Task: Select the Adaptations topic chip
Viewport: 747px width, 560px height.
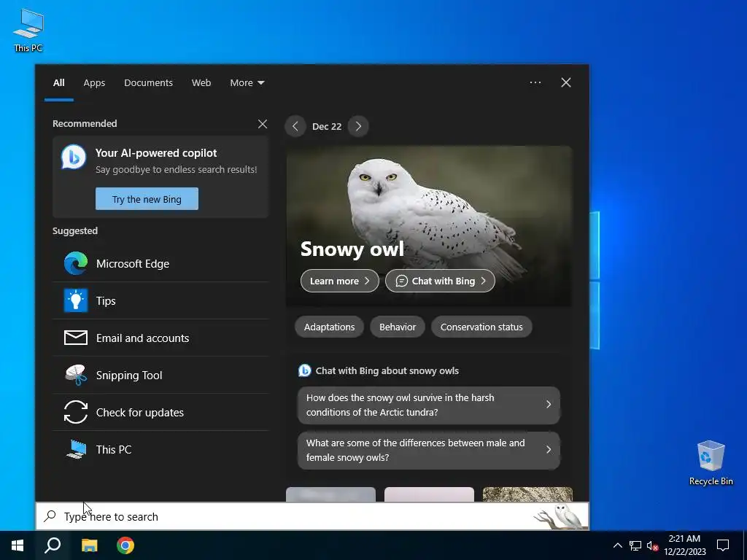Action: click(329, 327)
